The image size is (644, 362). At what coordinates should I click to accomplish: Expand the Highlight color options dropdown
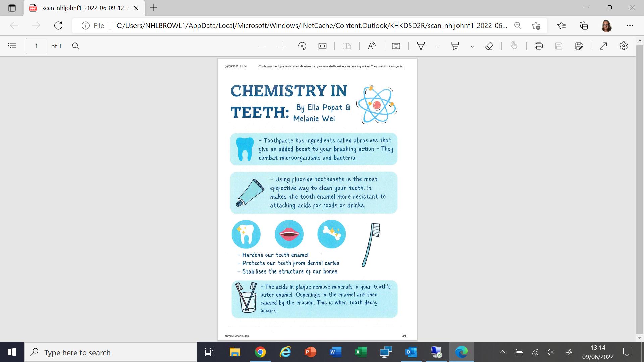pos(472,46)
